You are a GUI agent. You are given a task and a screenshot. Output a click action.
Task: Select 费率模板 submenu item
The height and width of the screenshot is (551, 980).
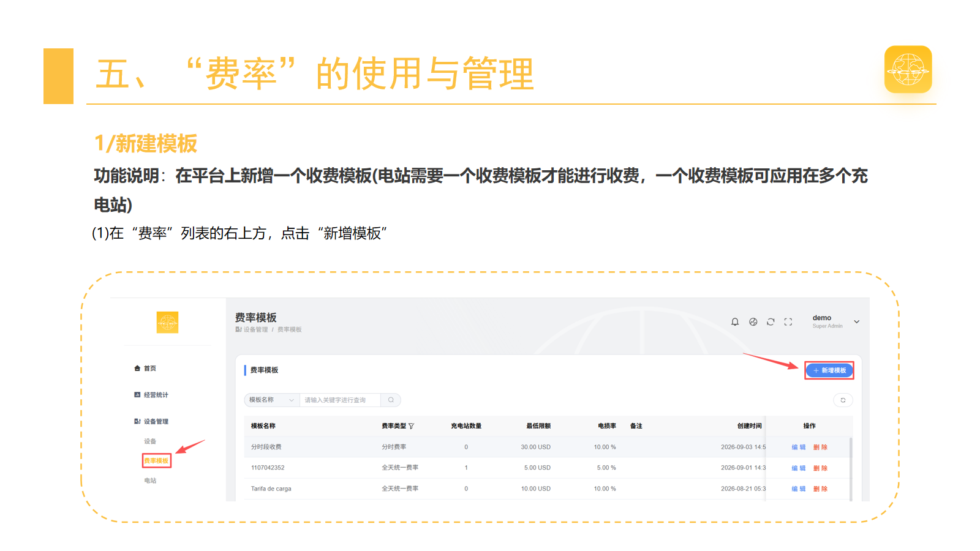tap(156, 460)
